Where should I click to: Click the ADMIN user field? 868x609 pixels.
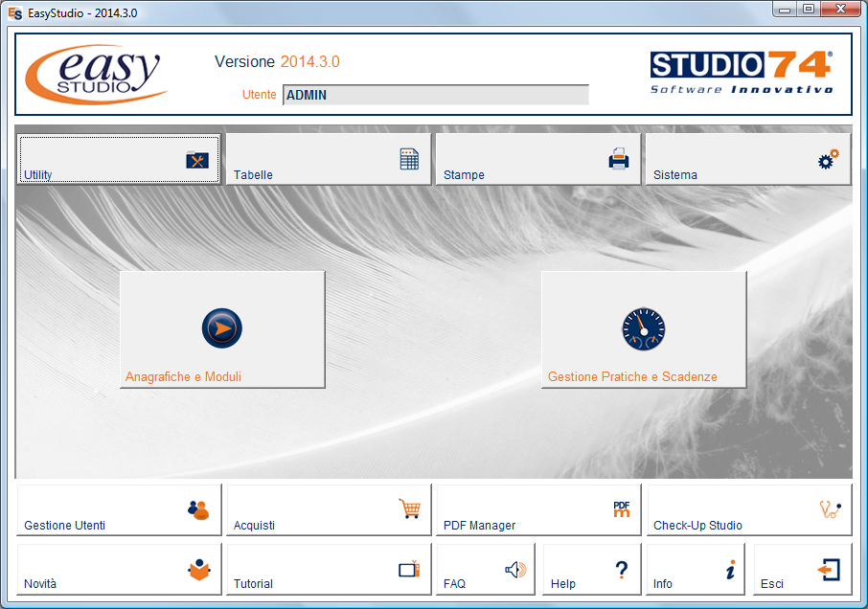coord(436,95)
